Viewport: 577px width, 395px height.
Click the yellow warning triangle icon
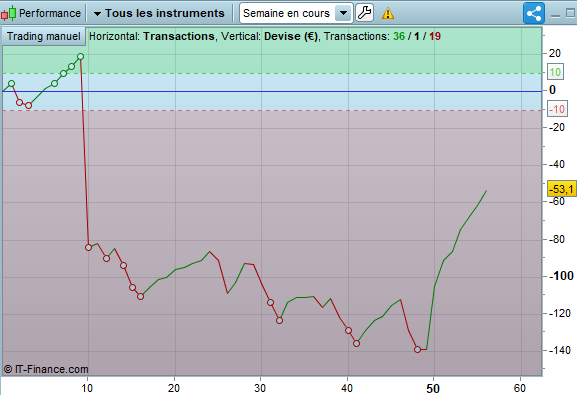[388, 14]
